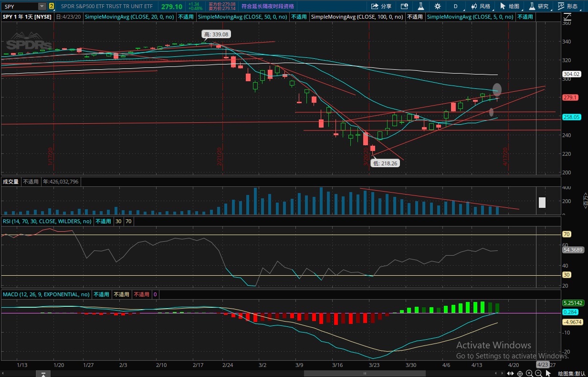The width and height of the screenshot is (588, 377).
Task: Click the 卖方价:279.14 ask price
Action: tap(222, 9)
